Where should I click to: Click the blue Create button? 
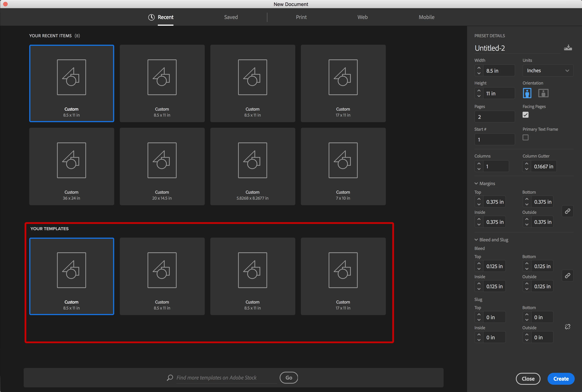click(561, 379)
